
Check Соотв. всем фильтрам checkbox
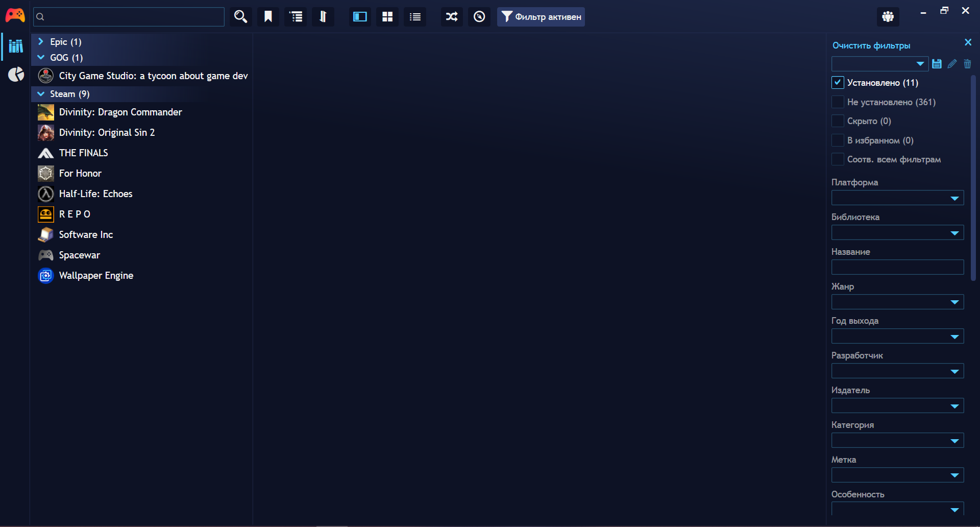pyautogui.click(x=838, y=159)
